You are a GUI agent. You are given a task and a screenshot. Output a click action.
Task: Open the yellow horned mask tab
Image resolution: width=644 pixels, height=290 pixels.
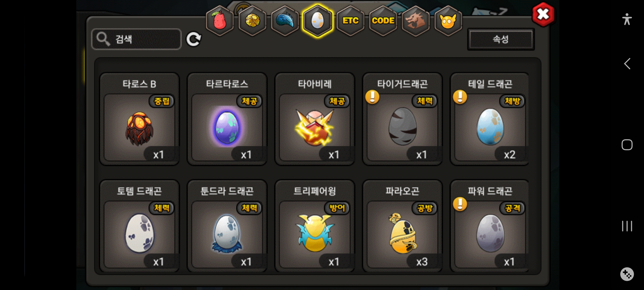(x=448, y=21)
